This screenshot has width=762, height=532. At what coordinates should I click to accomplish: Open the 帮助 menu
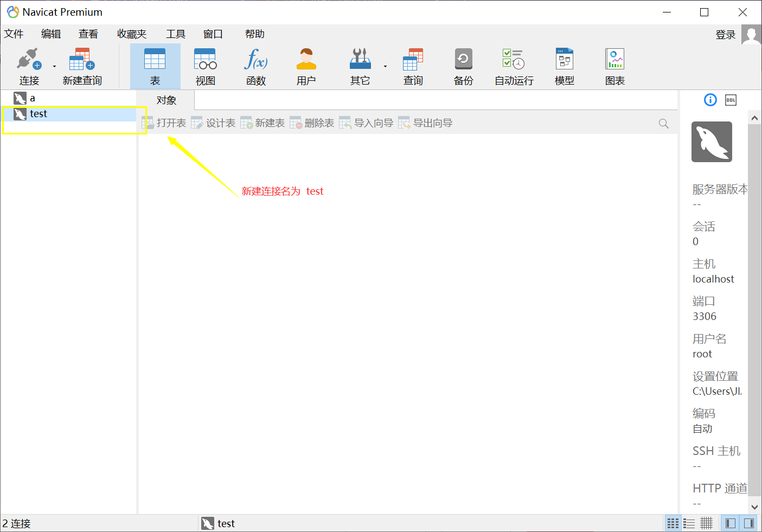(255, 34)
